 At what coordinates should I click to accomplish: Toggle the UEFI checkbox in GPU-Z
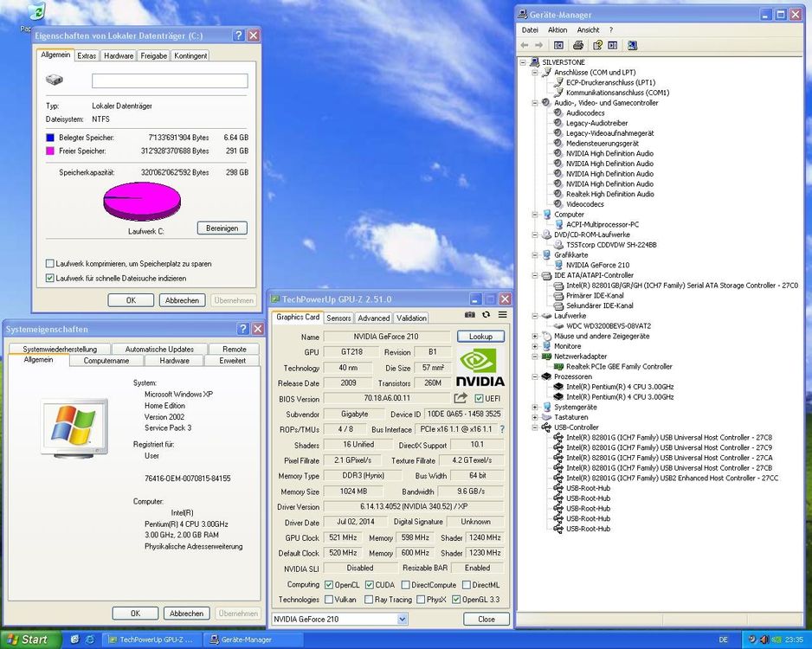pos(480,398)
